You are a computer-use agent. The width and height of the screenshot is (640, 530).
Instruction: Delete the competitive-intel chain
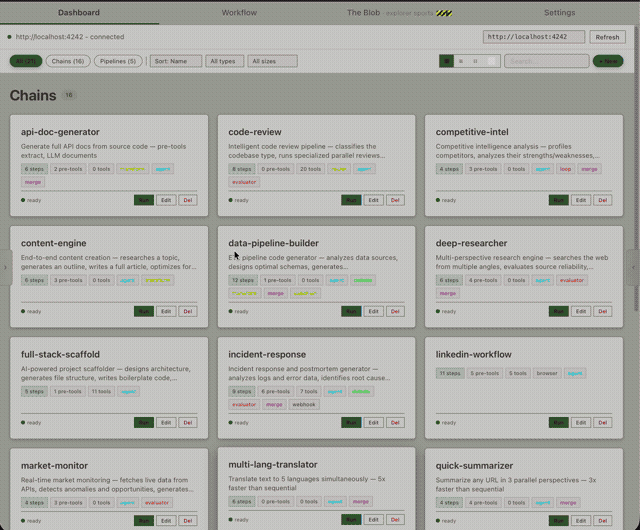[602, 200]
